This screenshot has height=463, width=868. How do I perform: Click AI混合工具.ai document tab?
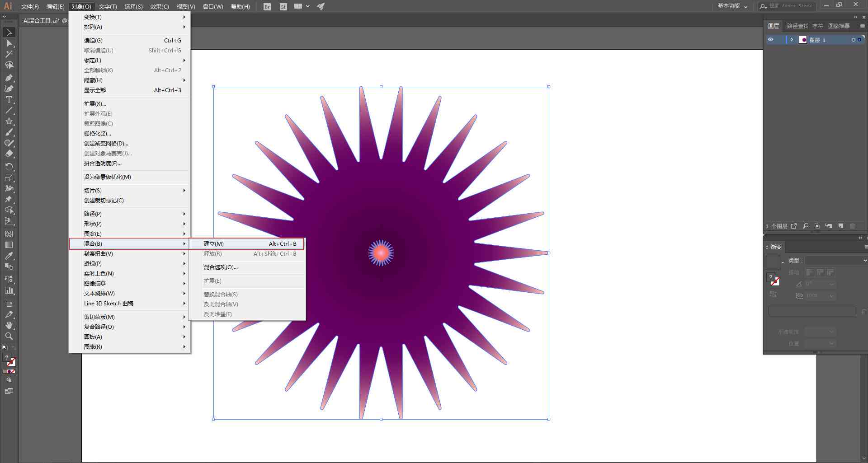(44, 21)
